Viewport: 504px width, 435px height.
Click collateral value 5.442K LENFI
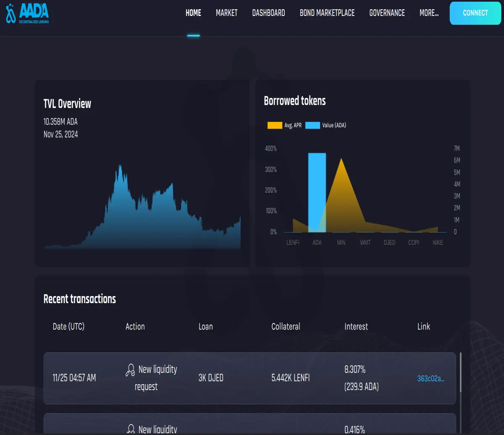coord(291,378)
